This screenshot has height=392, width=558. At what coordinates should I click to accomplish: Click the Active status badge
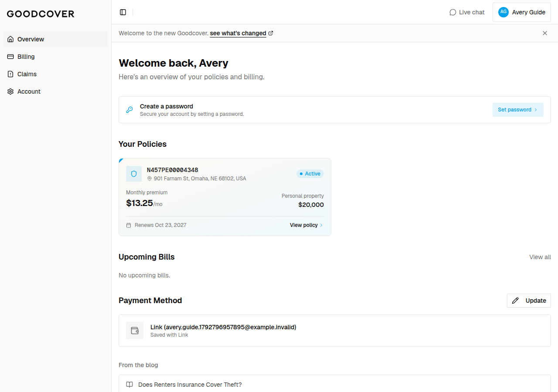pos(310,174)
